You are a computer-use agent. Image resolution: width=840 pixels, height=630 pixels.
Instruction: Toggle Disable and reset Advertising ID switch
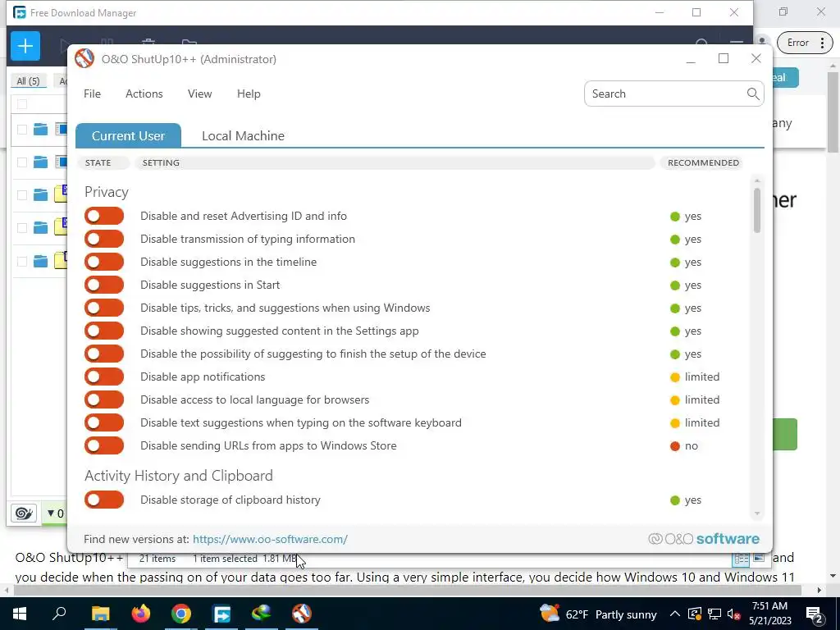[x=104, y=216]
